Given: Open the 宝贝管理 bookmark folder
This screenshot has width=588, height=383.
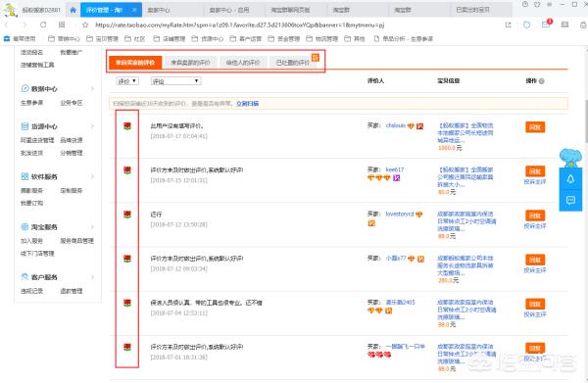Looking at the screenshot, I should (x=102, y=38).
